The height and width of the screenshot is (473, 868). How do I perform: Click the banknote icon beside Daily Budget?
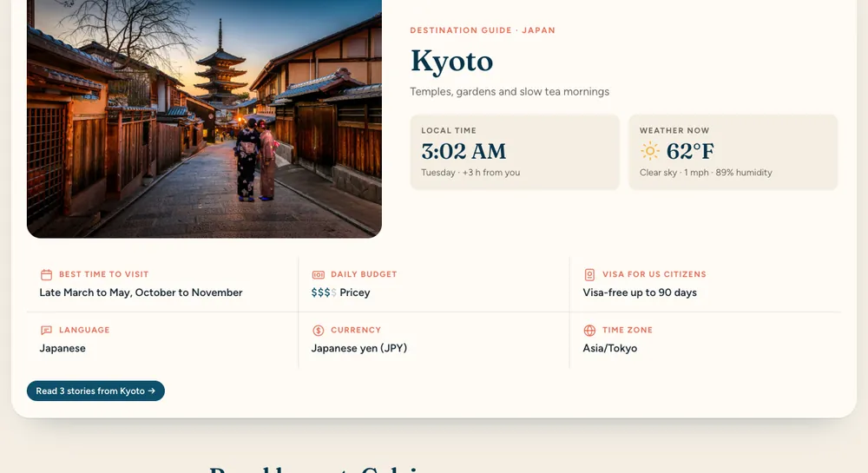[319, 274]
